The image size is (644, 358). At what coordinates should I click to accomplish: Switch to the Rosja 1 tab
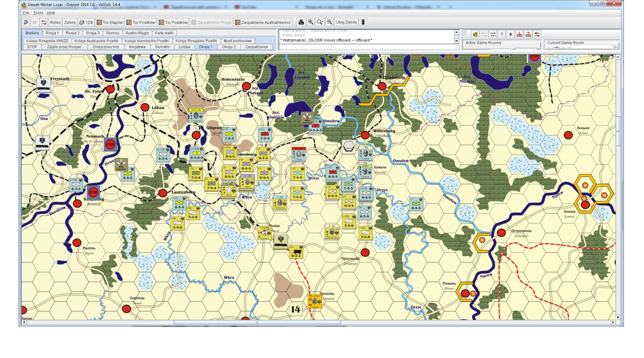(x=52, y=33)
